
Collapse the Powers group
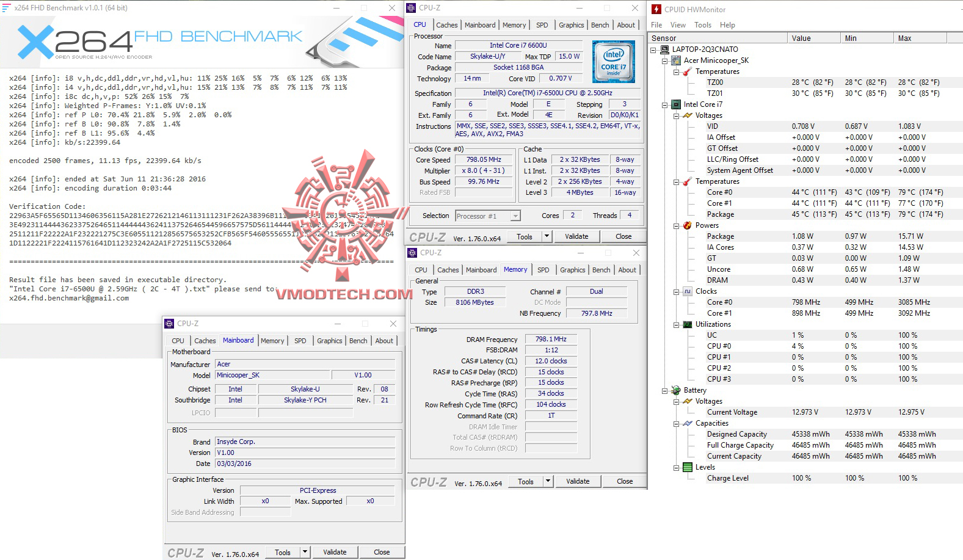(x=677, y=225)
